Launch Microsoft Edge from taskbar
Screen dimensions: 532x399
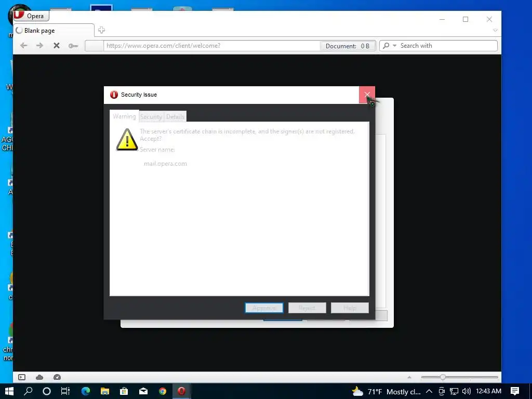86,391
